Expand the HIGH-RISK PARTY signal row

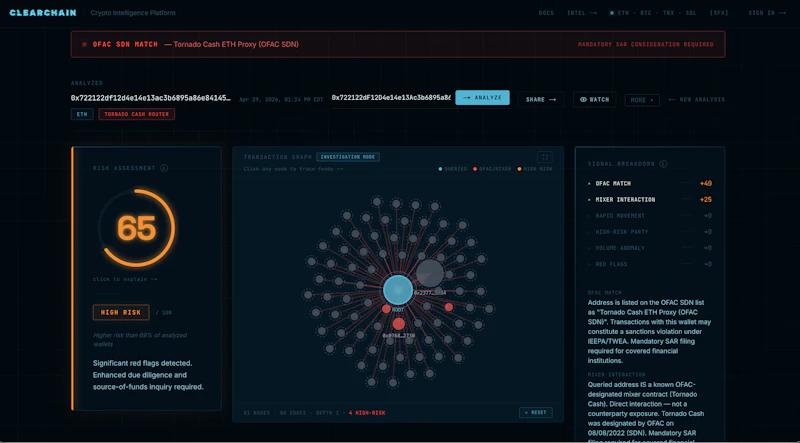click(x=650, y=232)
